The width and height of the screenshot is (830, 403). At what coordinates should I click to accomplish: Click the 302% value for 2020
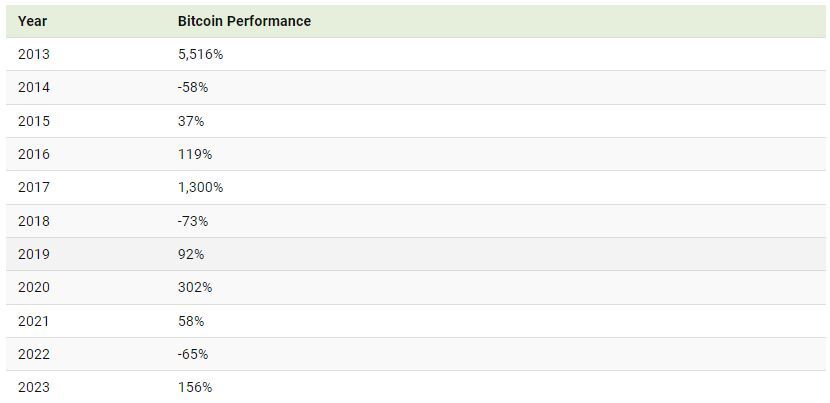click(x=195, y=287)
